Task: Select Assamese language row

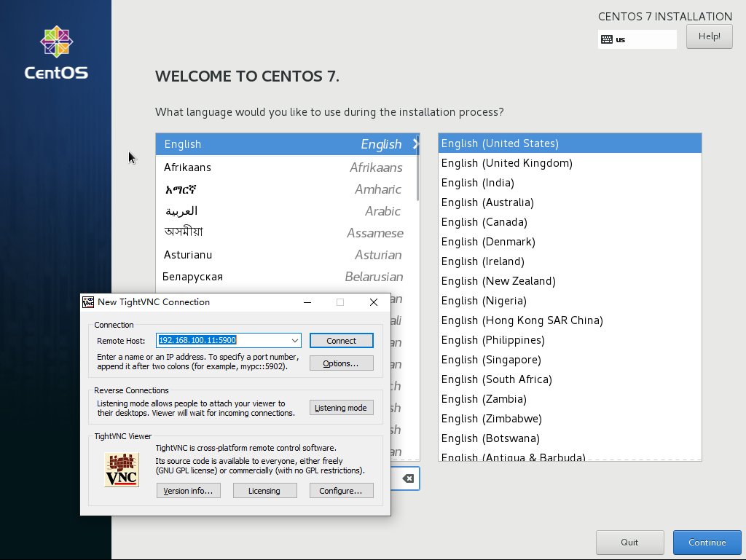Action: [x=286, y=233]
